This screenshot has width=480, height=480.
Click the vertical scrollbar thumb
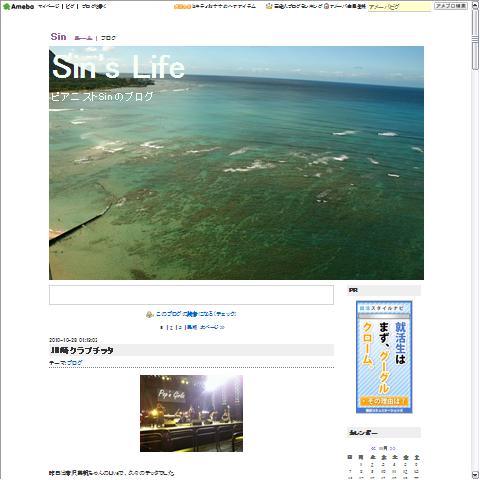pos(475,40)
